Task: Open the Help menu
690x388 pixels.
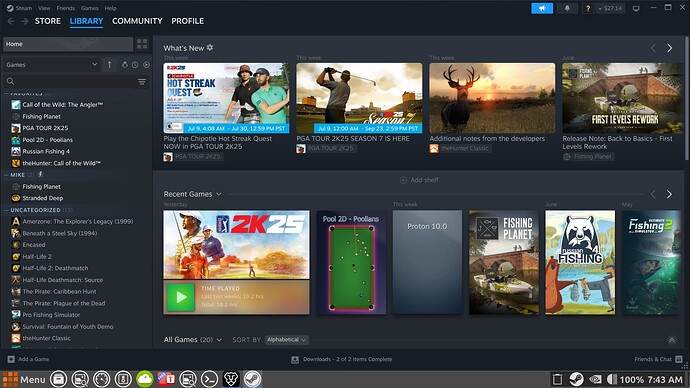Action: (x=110, y=8)
